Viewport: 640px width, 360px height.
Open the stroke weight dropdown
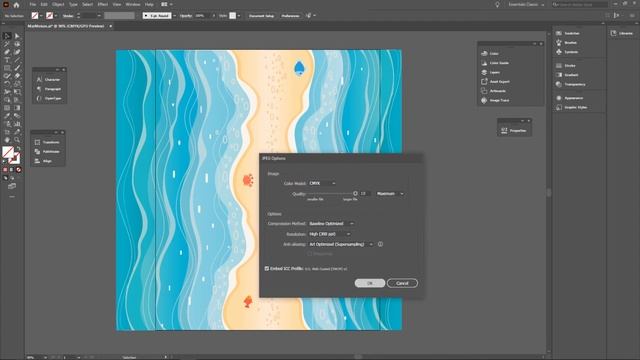pyautogui.click(x=99, y=16)
